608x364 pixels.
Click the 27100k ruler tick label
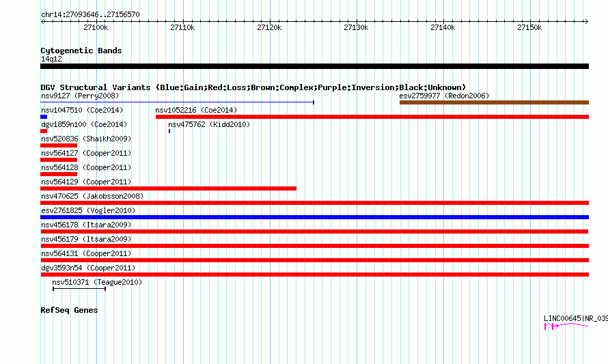(96, 27)
